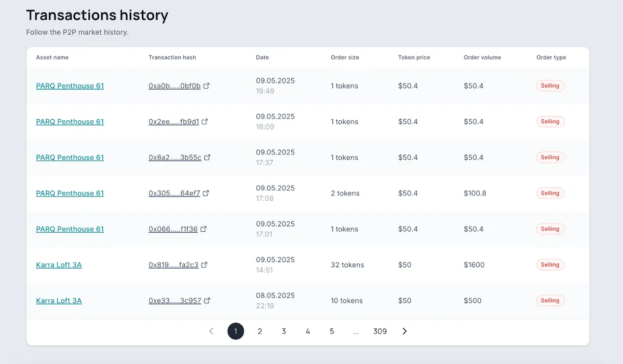Screen dimensions: 623x364
Task: Open PARQ Penthouse 61 from the 19:49 transaction
Action: coord(70,86)
